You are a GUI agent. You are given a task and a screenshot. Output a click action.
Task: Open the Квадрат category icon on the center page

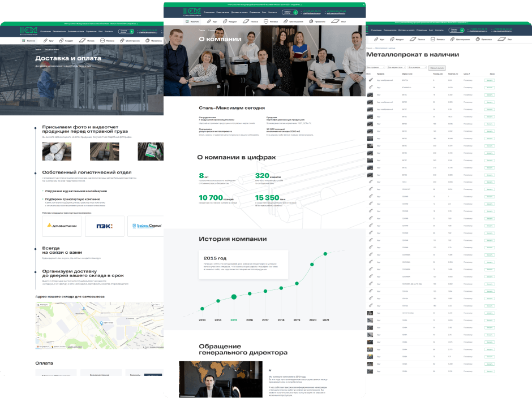click(225, 21)
